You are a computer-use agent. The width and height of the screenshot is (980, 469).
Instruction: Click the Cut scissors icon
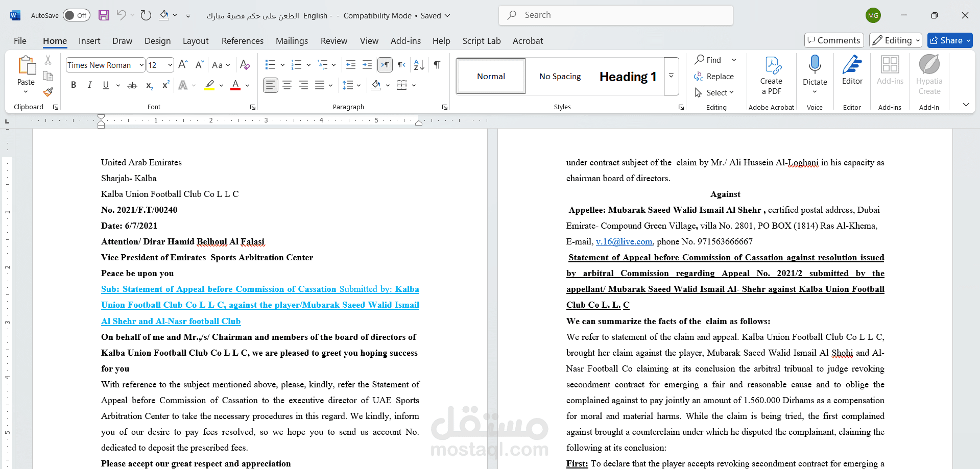pyautogui.click(x=48, y=60)
